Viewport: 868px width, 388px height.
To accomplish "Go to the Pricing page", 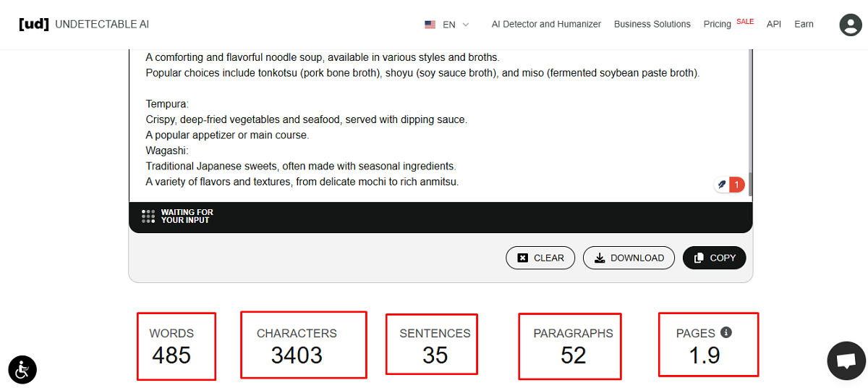I will [717, 24].
